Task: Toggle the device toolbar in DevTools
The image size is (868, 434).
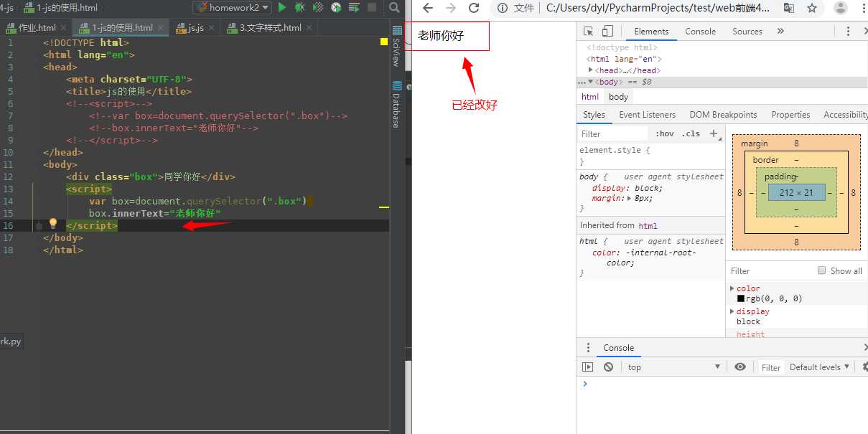Action: click(607, 31)
